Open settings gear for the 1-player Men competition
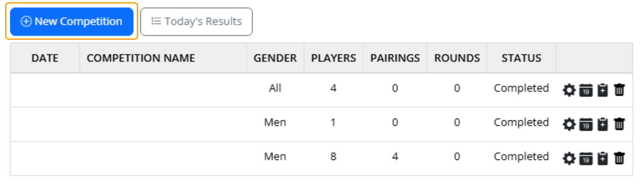644x191 pixels. 569,124
